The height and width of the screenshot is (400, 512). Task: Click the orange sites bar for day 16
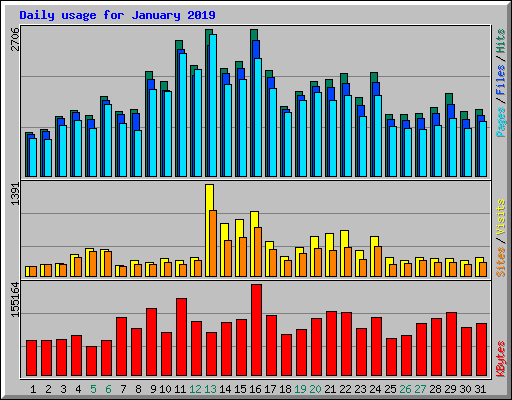tap(258, 252)
